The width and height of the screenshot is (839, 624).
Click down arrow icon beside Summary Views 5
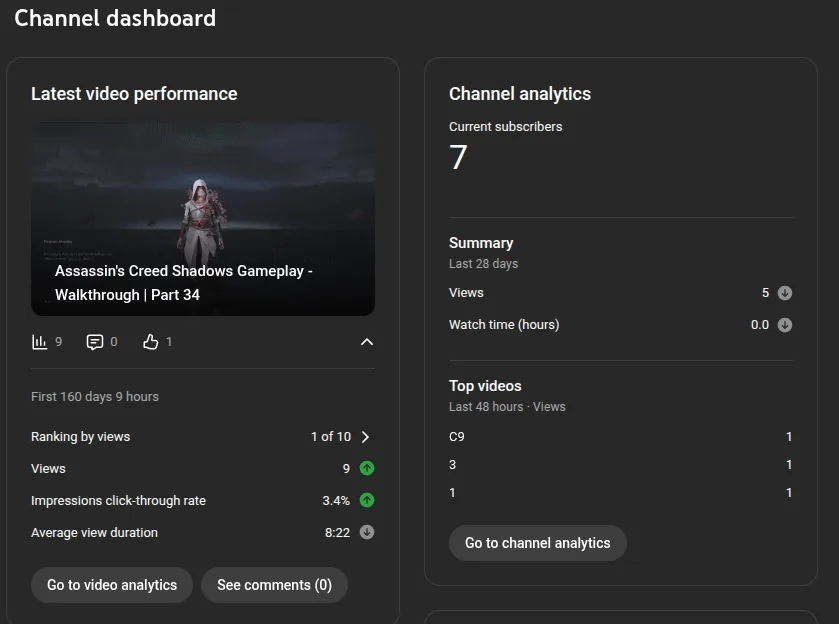(x=784, y=293)
